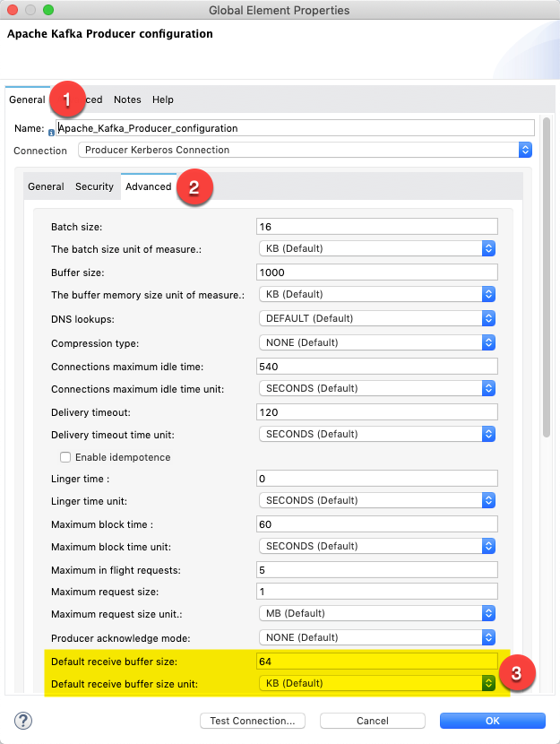Open the buffer memory size unit dropdown
Viewport: 560px width, 744px height.
[x=377, y=294]
